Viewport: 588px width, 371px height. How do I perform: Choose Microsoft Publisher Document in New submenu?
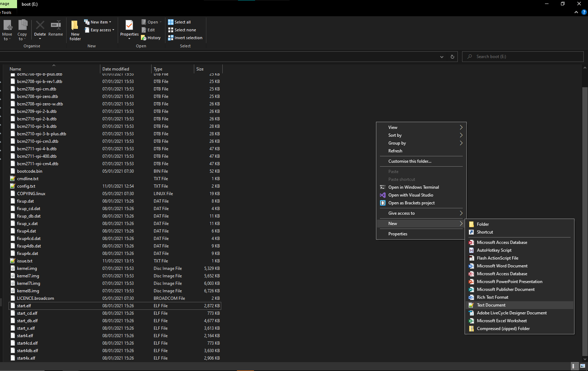[519, 289]
